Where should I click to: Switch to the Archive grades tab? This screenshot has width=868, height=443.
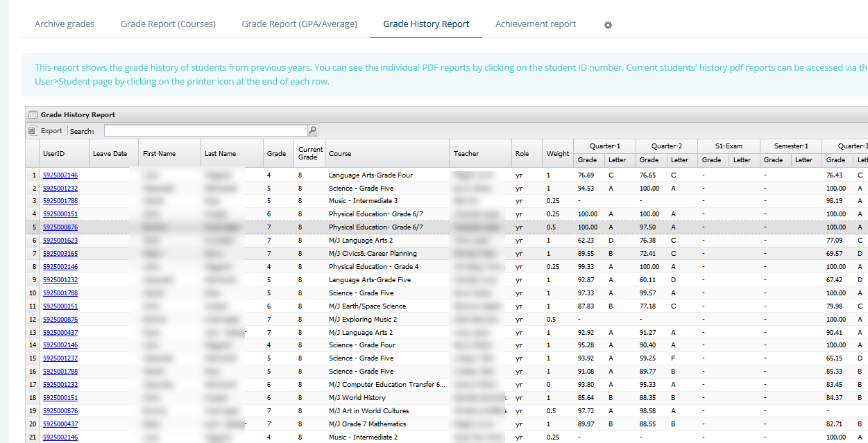click(x=65, y=24)
